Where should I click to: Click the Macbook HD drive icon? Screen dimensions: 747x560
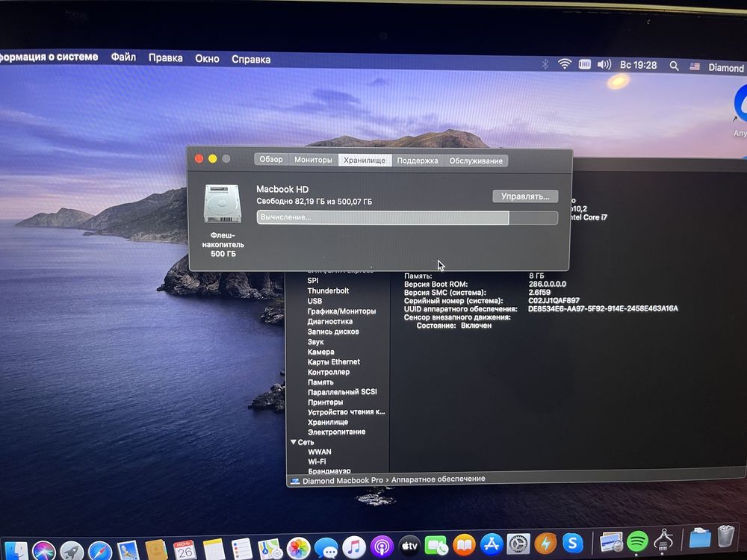[x=223, y=204]
